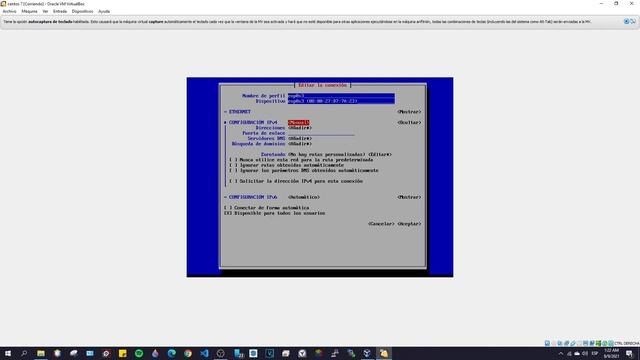Click the Puerta de enlace field
This screenshot has height=360, width=640.
[321, 133]
